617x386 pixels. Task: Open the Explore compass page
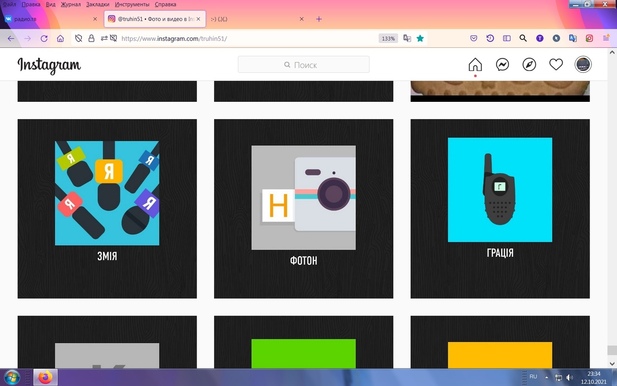coord(529,65)
